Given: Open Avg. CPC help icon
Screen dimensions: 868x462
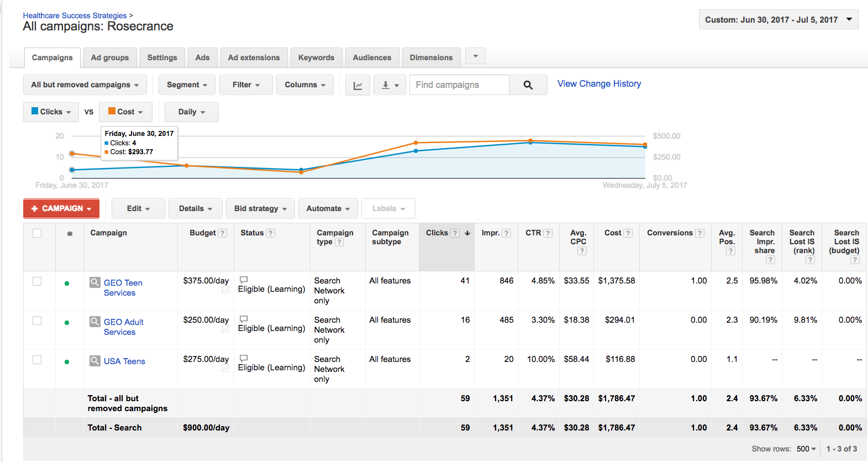Looking at the screenshot, I should (x=582, y=251).
